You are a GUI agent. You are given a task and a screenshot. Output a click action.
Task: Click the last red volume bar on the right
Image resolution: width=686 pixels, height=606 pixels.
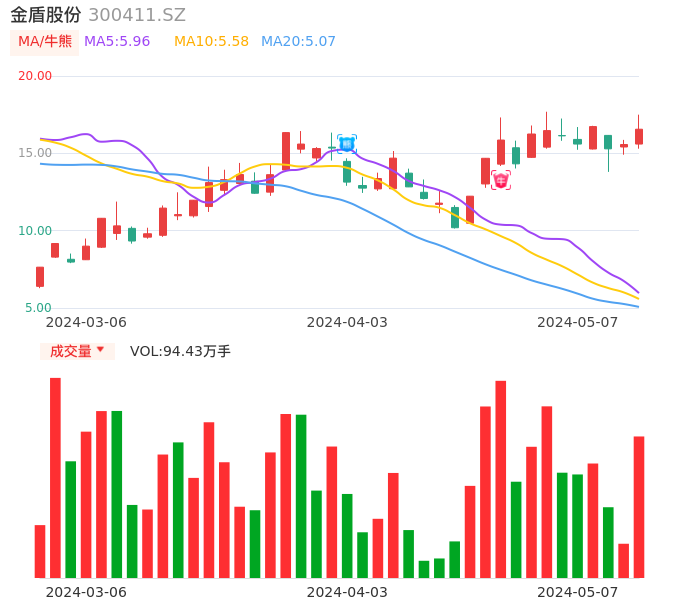point(639,507)
